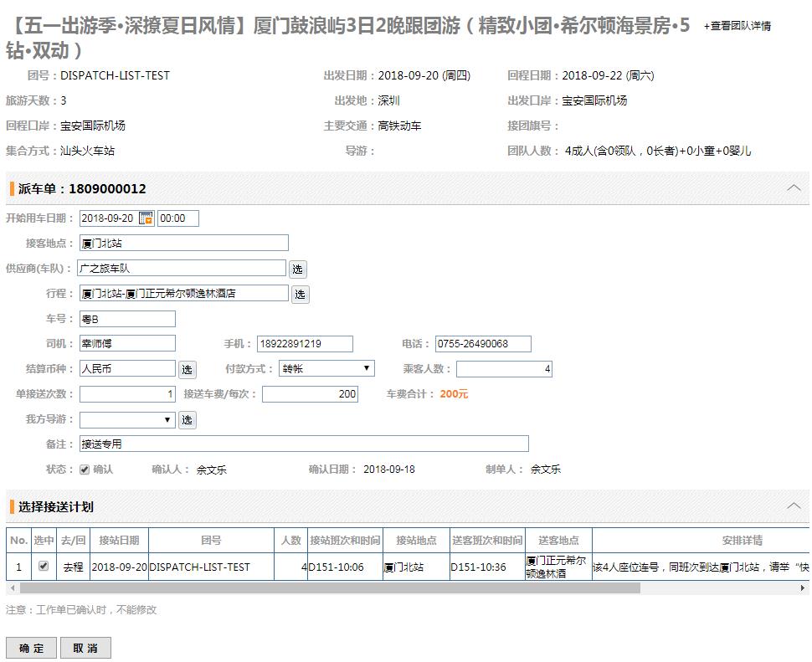Click the table's horizontal scrollbar thumb
Viewport: 812px width, 662px height.
(330, 588)
